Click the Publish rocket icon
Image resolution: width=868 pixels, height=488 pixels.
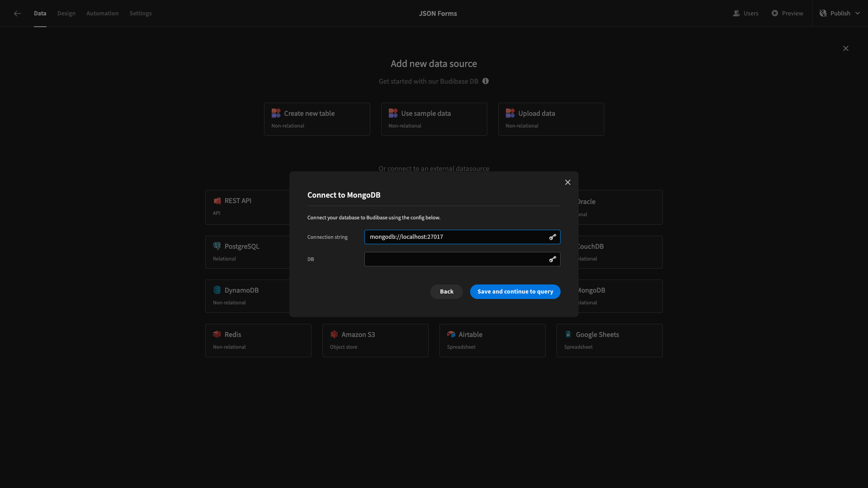823,14
